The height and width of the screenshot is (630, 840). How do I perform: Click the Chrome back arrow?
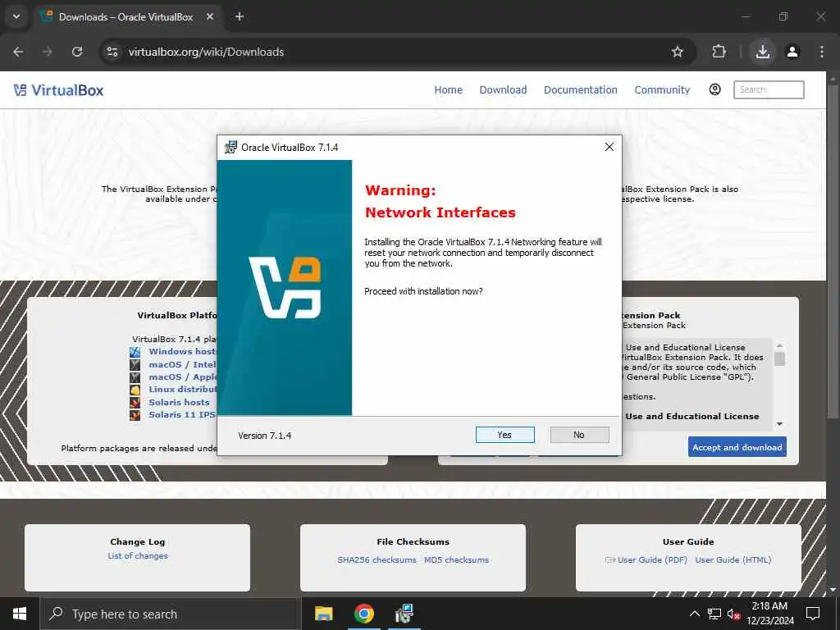tap(18, 52)
